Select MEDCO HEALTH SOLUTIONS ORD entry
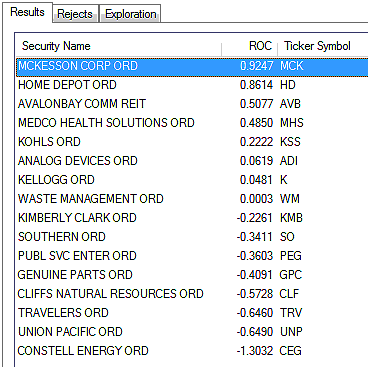368x367 pixels. click(x=192, y=123)
